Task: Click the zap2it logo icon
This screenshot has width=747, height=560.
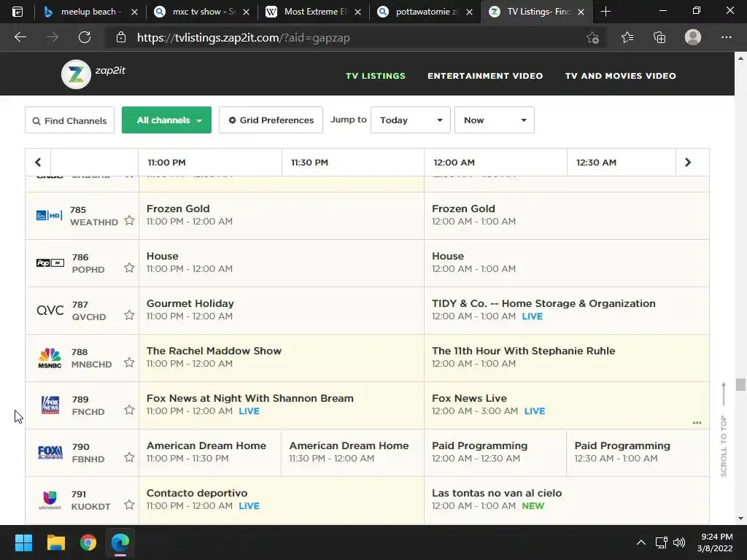Action: tap(76, 74)
